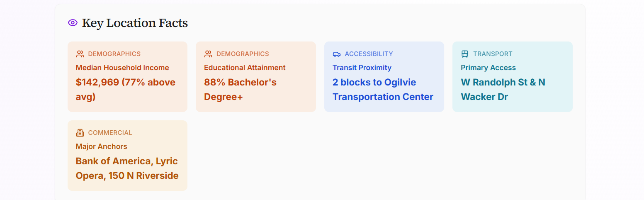Click the eye icon beside Key Location Facts

pyautogui.click(x=73, y=23)
